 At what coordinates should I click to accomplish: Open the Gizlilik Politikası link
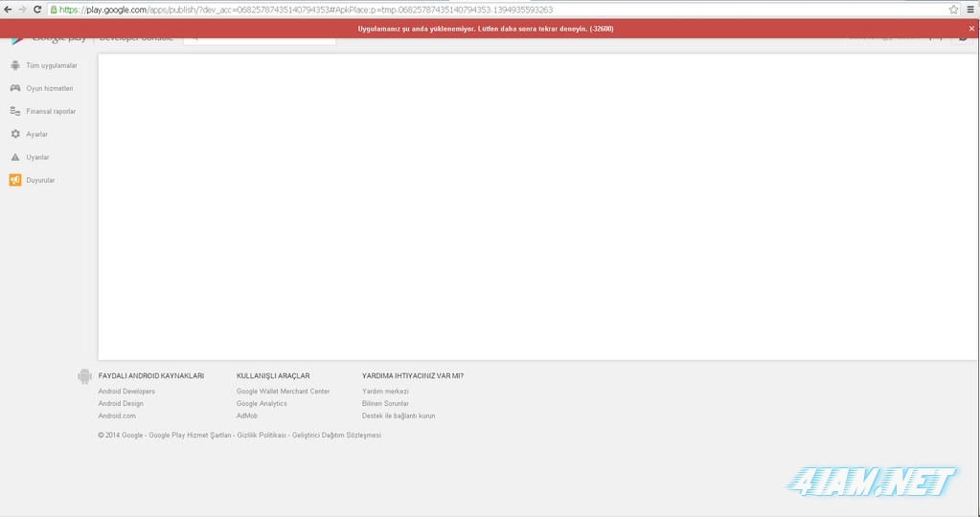[262, 436]
